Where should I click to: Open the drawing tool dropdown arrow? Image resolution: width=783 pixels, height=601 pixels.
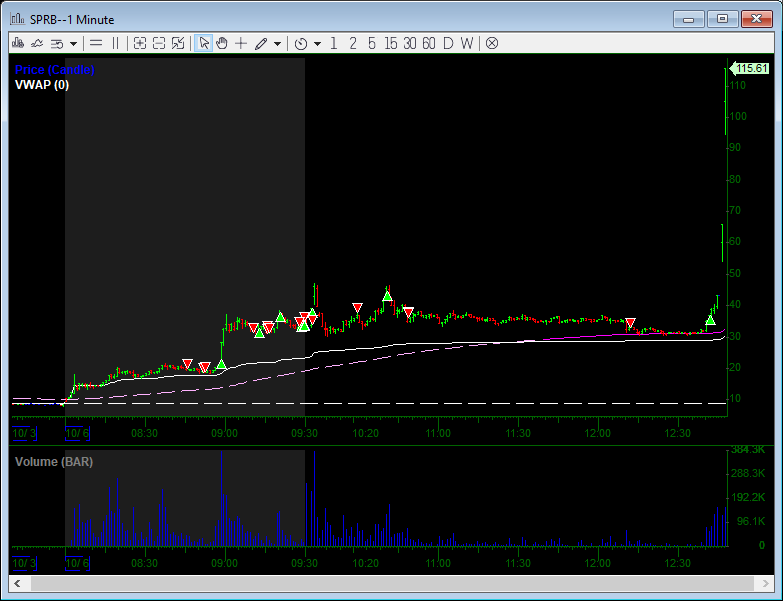[278, 43]
